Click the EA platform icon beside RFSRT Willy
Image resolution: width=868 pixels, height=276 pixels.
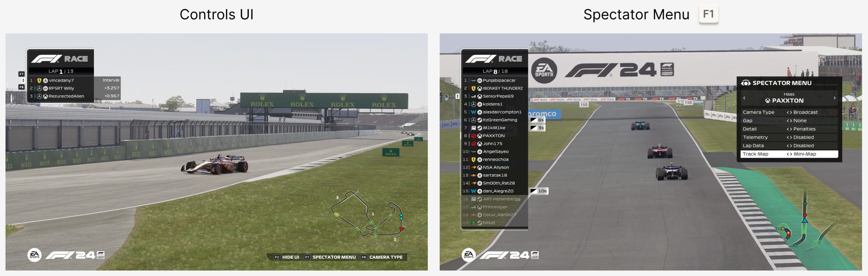(x=45, y=88)
